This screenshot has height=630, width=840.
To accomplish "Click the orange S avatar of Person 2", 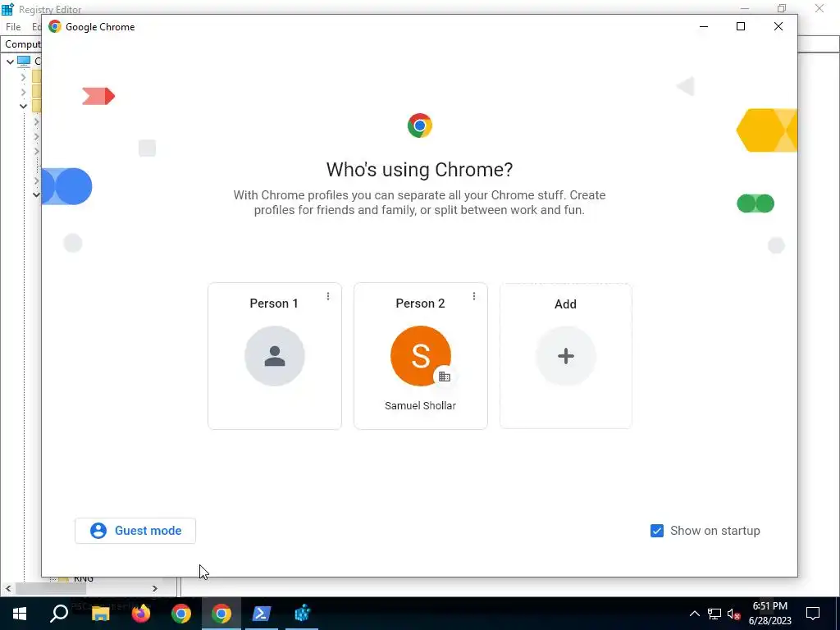I will 421,356.
